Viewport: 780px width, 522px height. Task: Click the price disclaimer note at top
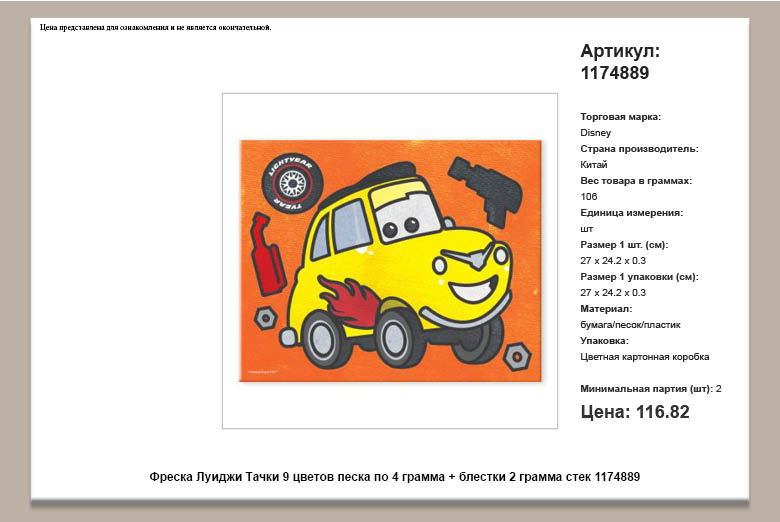click(x=156, y=27)
